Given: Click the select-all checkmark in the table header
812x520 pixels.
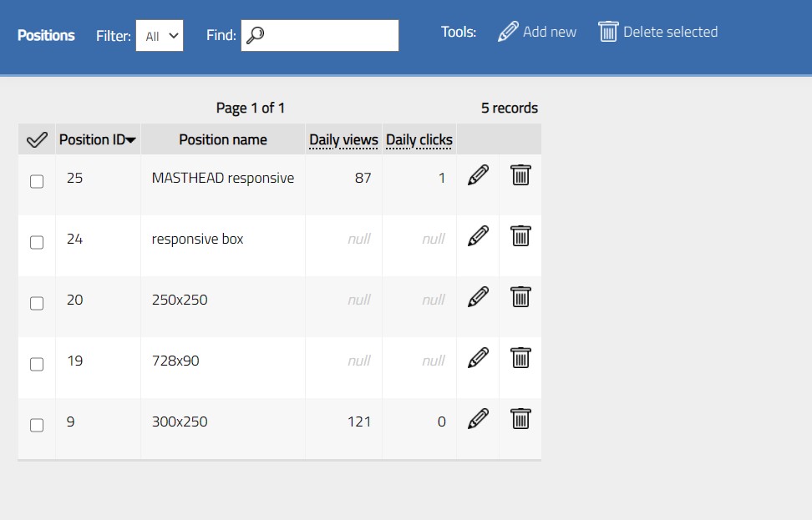Looking at the screenshot, I should tap(37, 139).
